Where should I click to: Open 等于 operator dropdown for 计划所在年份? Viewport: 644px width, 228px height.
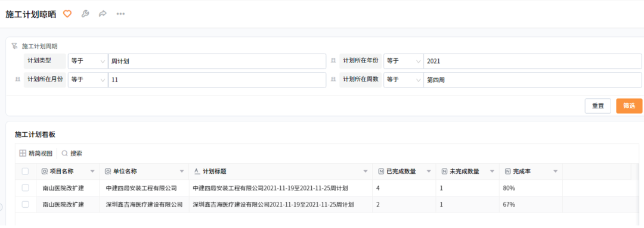click(403, 61)
